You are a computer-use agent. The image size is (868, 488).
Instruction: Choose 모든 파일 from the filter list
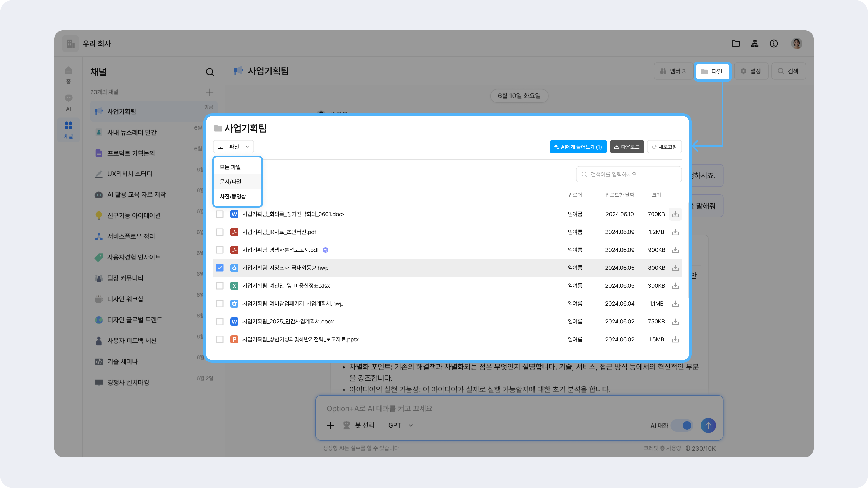click(237, 167)
